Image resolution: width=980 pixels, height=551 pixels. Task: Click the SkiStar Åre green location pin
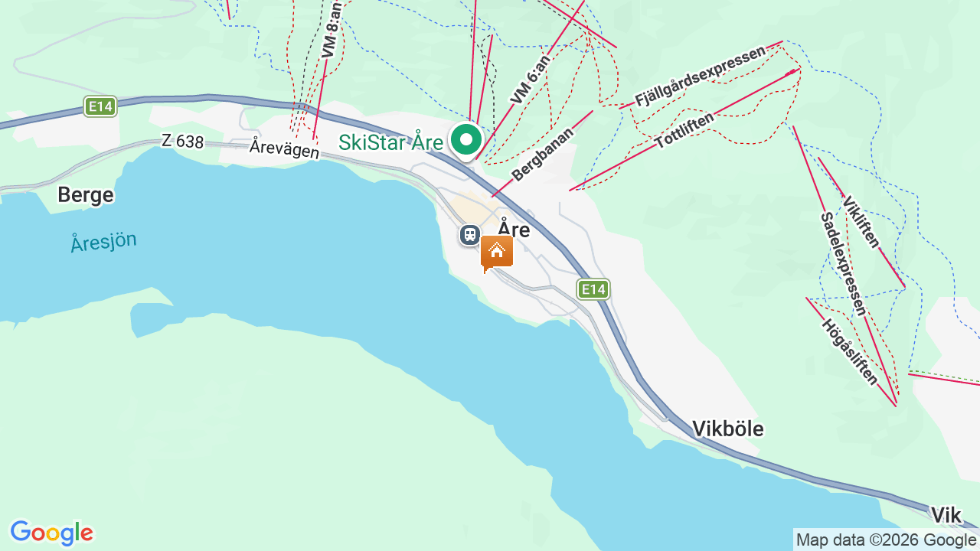click(465, 142)
